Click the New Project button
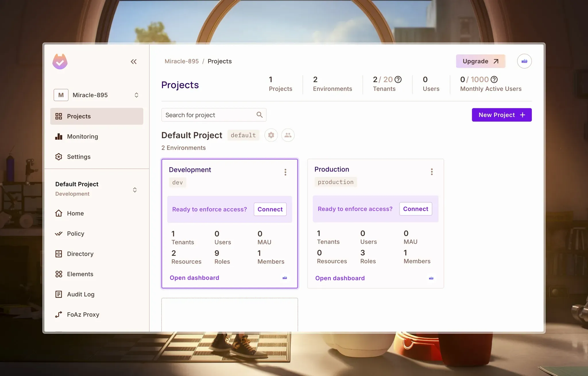Screen dimensions: 588x376 pos(501,115)
